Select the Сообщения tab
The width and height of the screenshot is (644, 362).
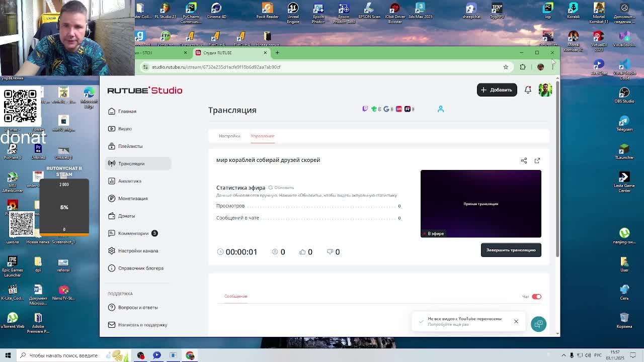pyautogui.click(x=235, y=296)
